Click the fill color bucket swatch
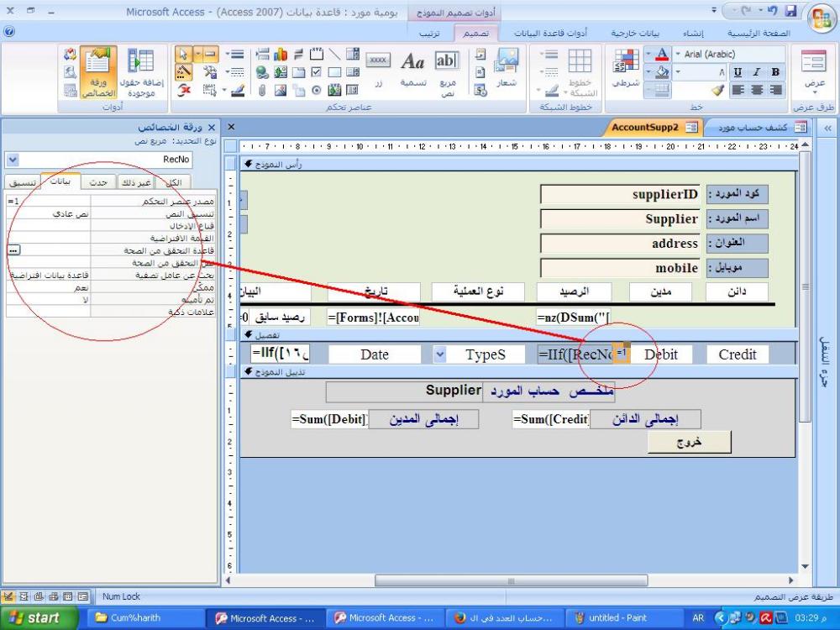This screenshot has width=840, height=630. coord(662,71)
